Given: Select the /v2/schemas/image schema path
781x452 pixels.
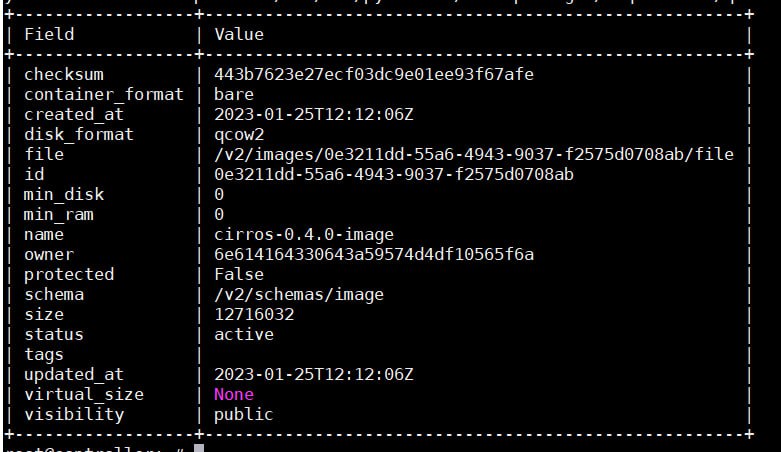Looking at the screenshot, I should point(299,295).
